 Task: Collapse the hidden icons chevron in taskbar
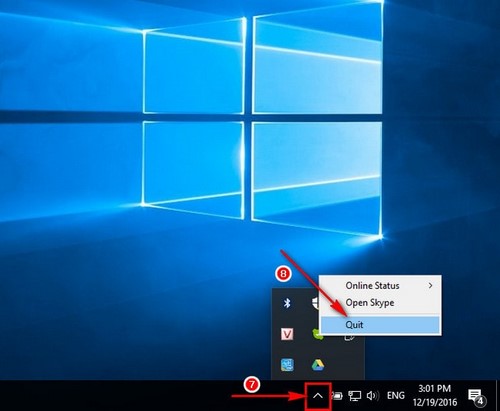[x=318, y=396]
